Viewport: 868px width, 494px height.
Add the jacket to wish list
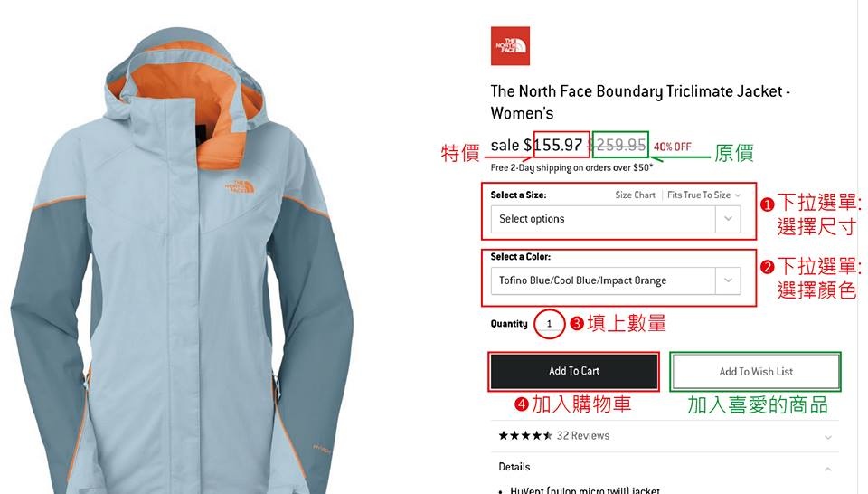pos(756,372)
